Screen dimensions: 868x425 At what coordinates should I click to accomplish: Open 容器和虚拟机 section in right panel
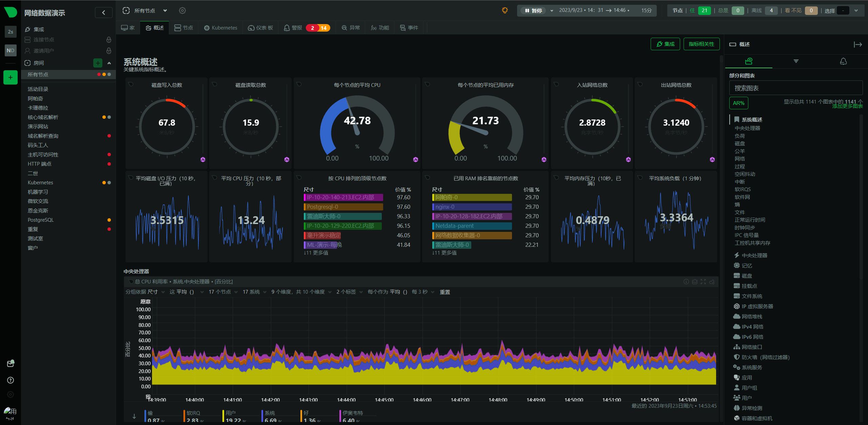point(757,418)
